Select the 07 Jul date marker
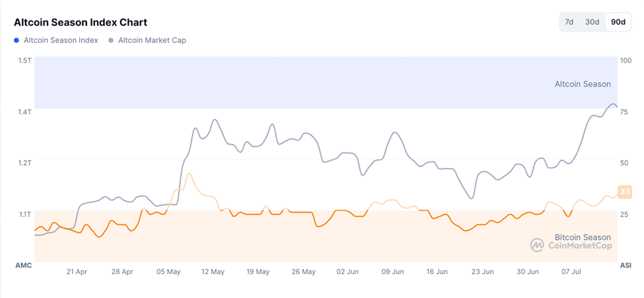 (x=571, y=272)
